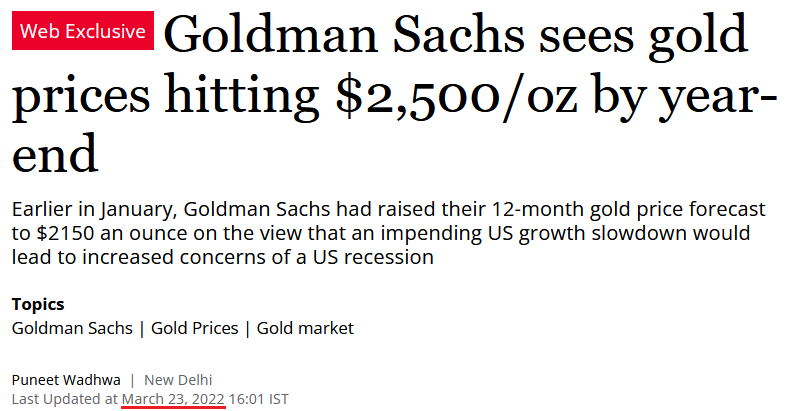Click the word "end" in the headline
The height and width of the screenshot is (411, 785).
point(55,154)
